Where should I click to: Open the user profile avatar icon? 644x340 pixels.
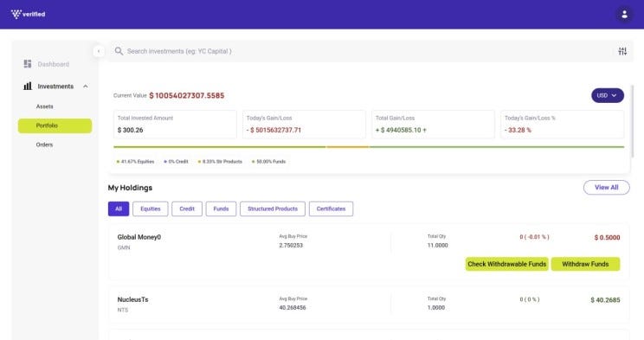tap(624, 15)
